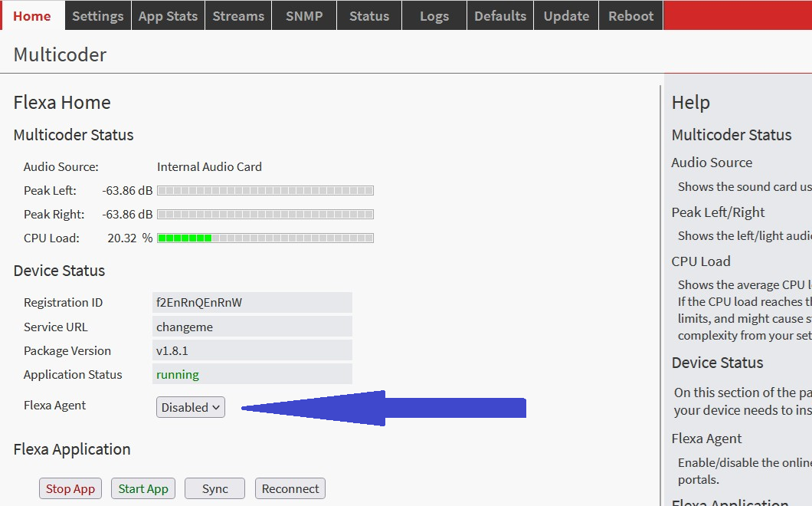Click Peak Left/Right in the Help panel
This screenshot has height=506, width=812.
coord(719,212)
